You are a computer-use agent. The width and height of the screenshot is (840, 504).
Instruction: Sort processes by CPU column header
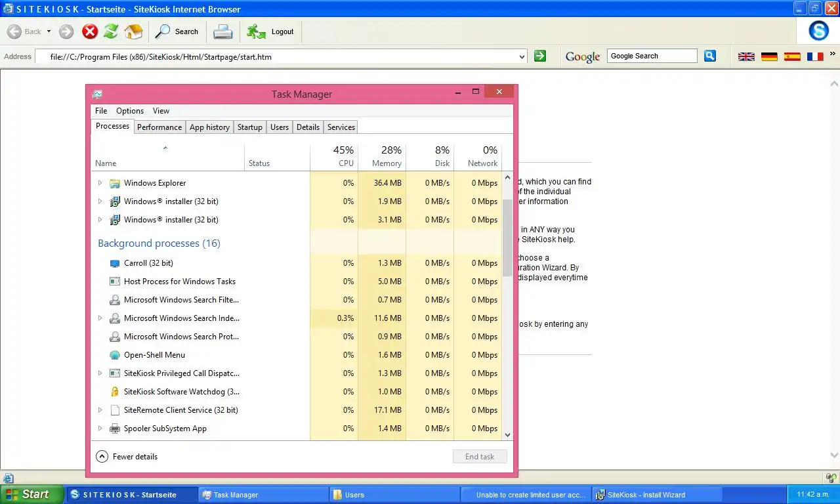point(334,157)
